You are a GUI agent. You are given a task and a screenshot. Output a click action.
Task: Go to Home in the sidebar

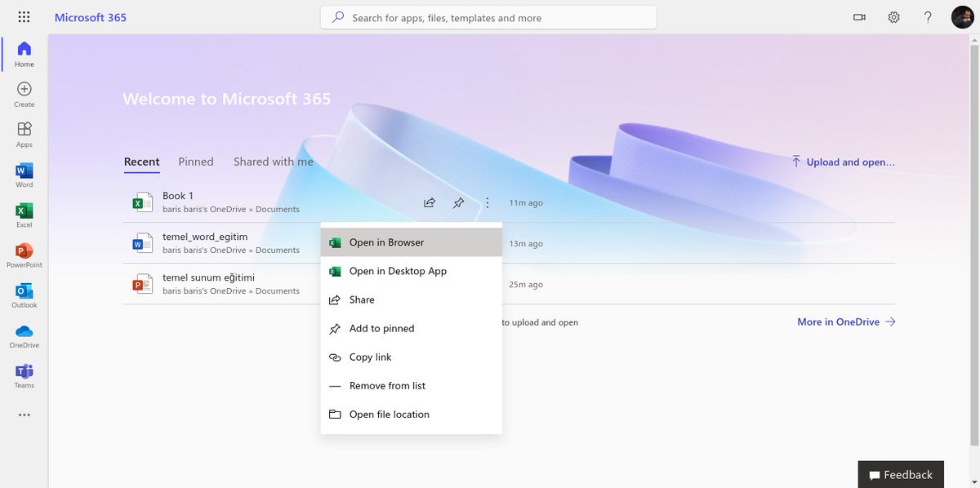click(x=24, y=54)
